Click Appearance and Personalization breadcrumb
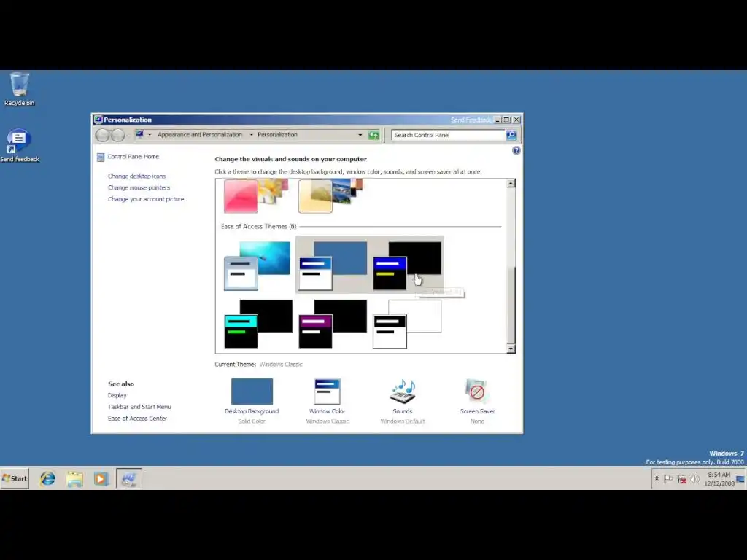747x560 pixels. 200,135
